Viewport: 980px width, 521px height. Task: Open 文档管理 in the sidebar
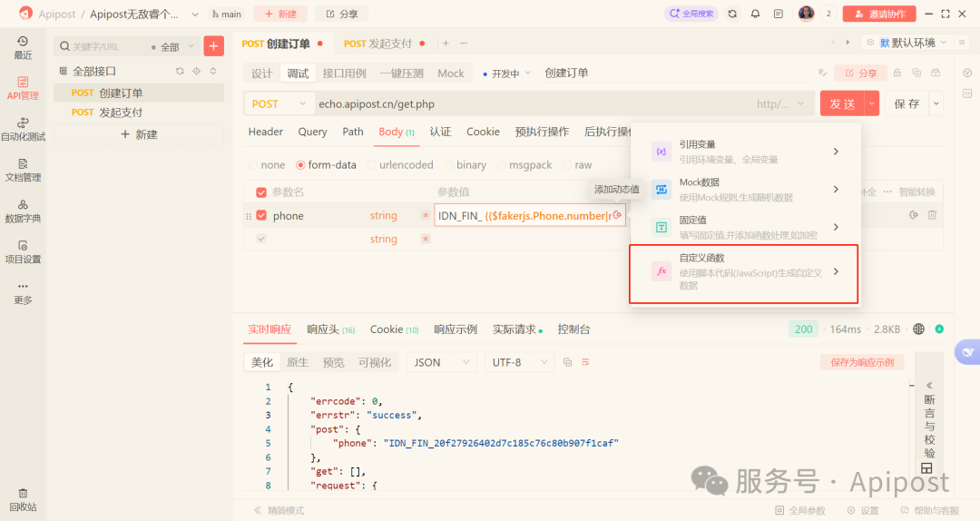click(23, 170)
